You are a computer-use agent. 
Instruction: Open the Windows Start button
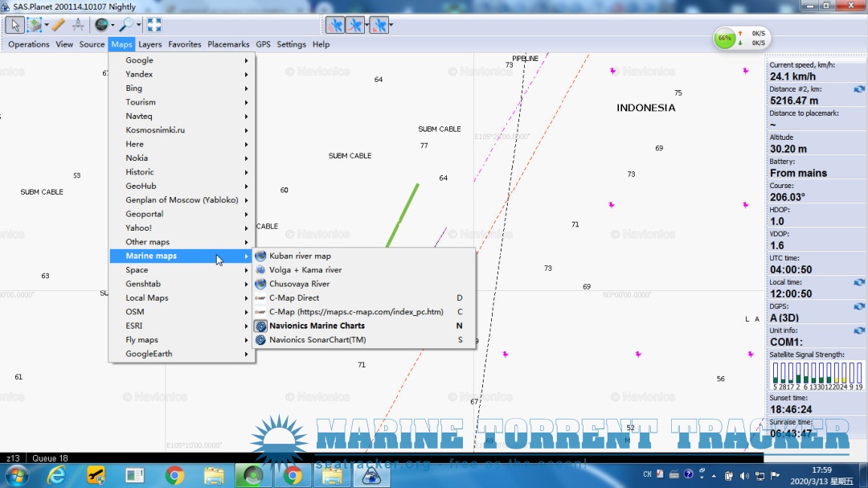[x=17, y=476]
